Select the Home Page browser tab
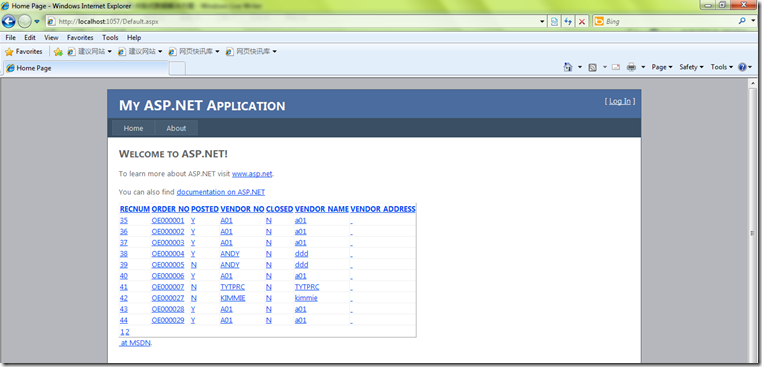This screenshot has width=762, height=367. [x=86, y=68]
